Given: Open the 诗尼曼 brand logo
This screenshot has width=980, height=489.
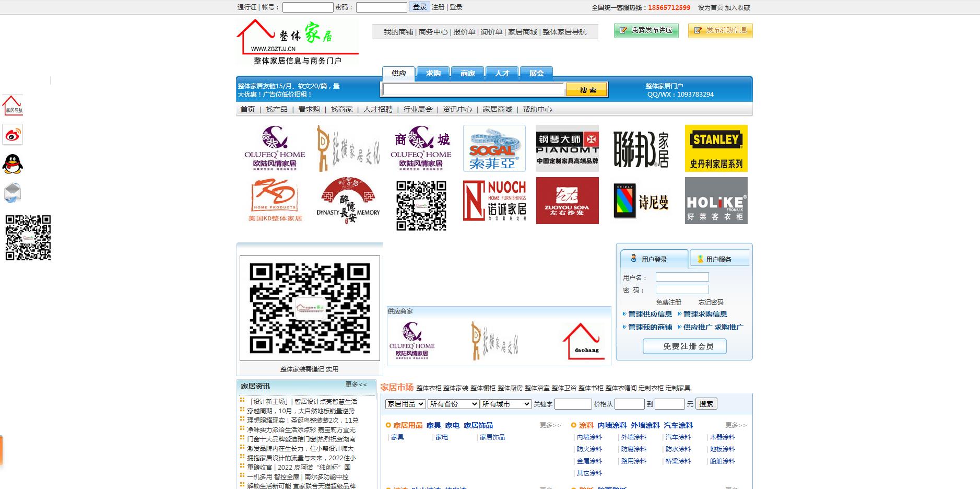Looking at the screenshot, I should [x=641, y=201].
